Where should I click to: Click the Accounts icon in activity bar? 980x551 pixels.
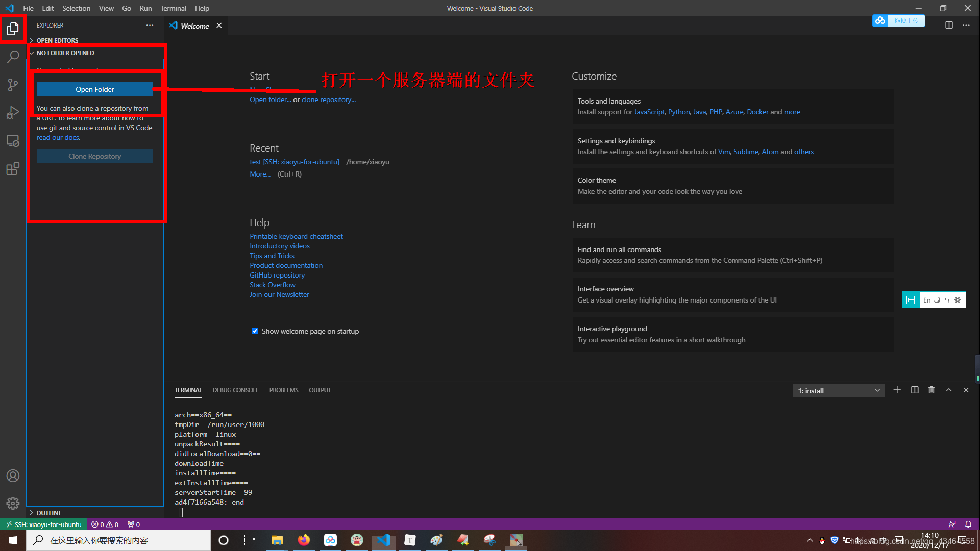tap(12, 475)
